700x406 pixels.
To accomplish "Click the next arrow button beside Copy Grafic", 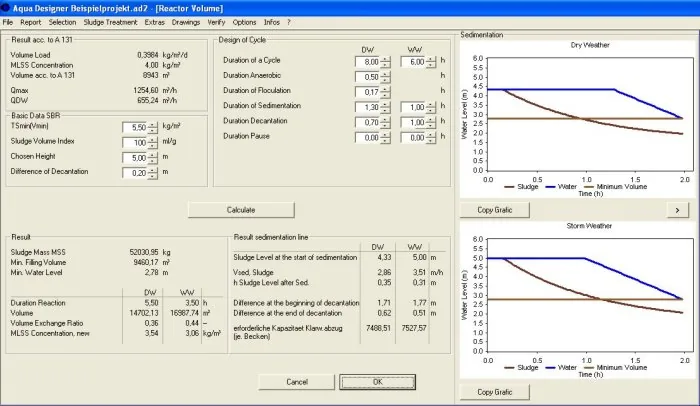I will pyautogui.click(x=677, y=210).
